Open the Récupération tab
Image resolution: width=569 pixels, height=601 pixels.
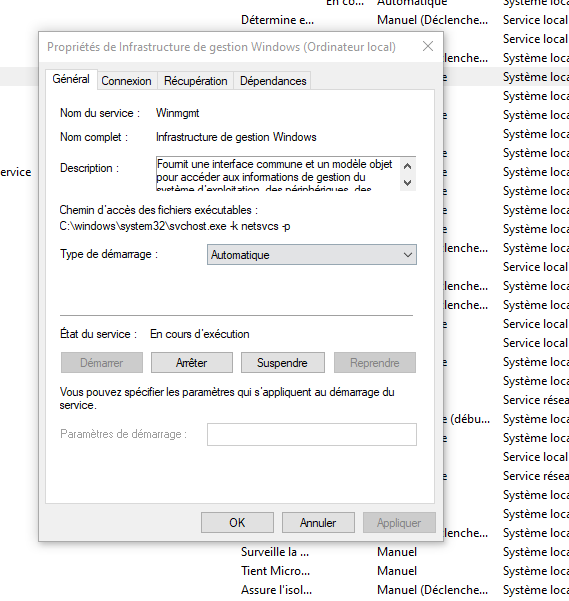[195, 81]
